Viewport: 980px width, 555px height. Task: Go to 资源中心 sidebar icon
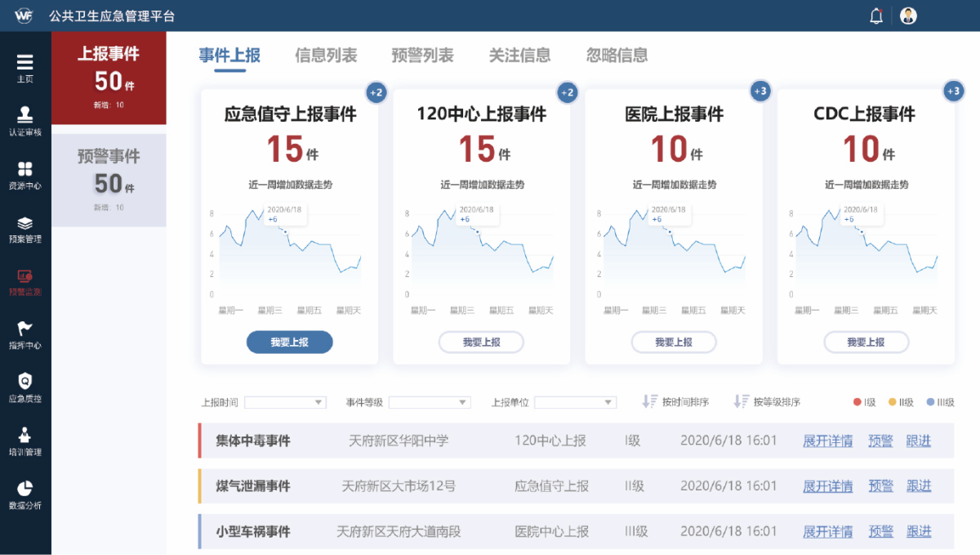tap(25, 171)
